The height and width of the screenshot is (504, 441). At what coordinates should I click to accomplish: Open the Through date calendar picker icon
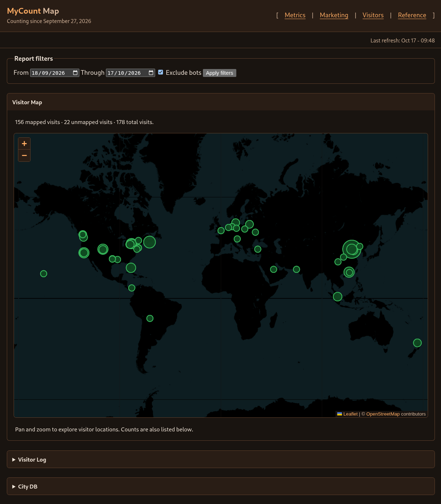tap(151, 73)
